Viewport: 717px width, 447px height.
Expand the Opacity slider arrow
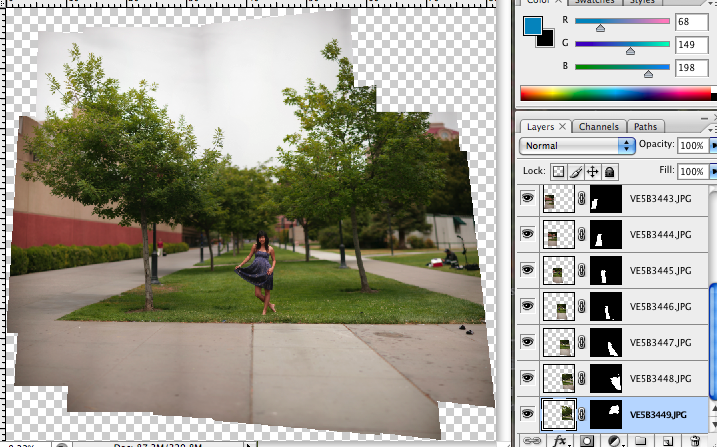click(713, 146)
